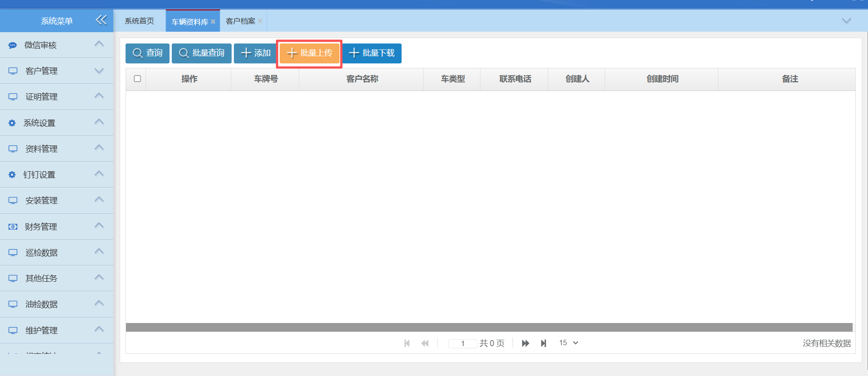Screen dimensions: 868x376
Task: Close the 车辆资料库 tab with its X icon
Action: (213, 22)
